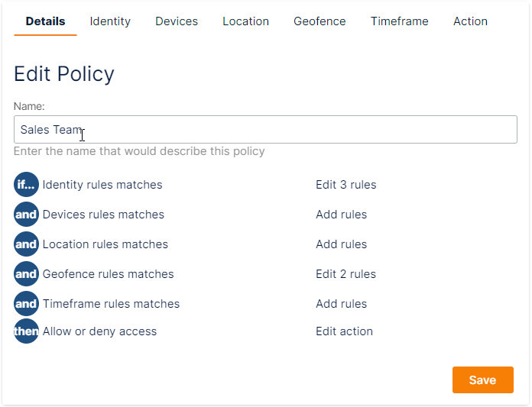Screen dimensions: 532x407
Task: Open the Identity tab
Action: [110, 21]
